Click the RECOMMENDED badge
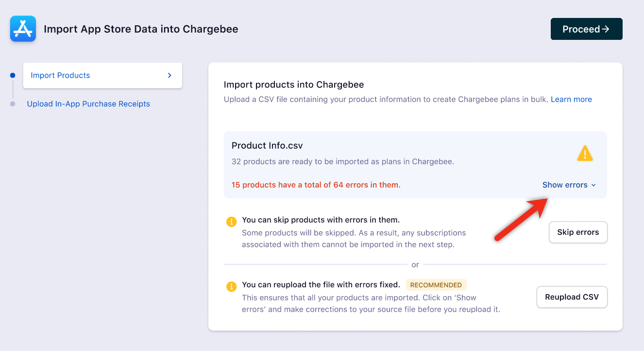The image size is (644, 351). [436, 285]
